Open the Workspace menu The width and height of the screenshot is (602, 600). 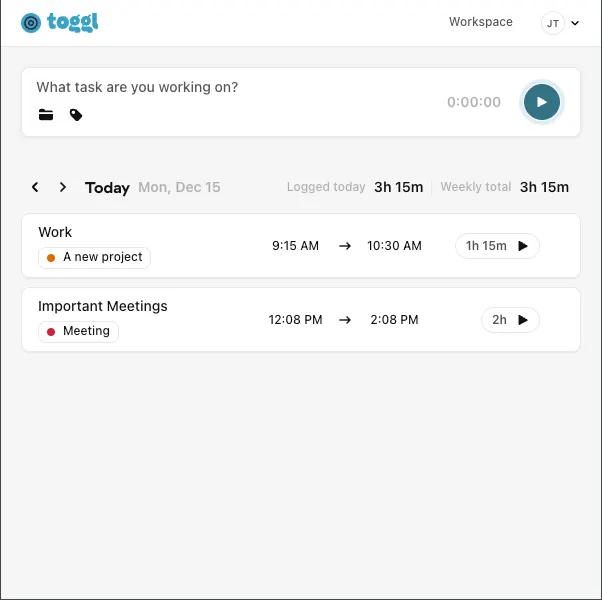(x=480, y=22)
